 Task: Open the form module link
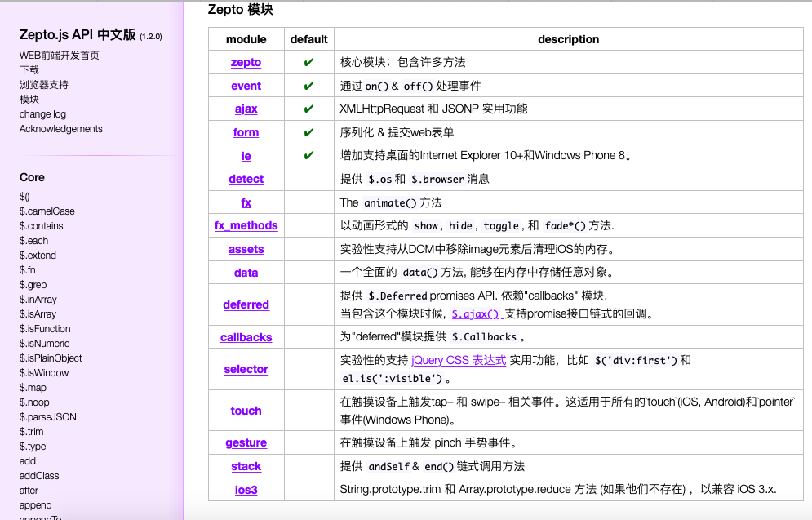246,131
